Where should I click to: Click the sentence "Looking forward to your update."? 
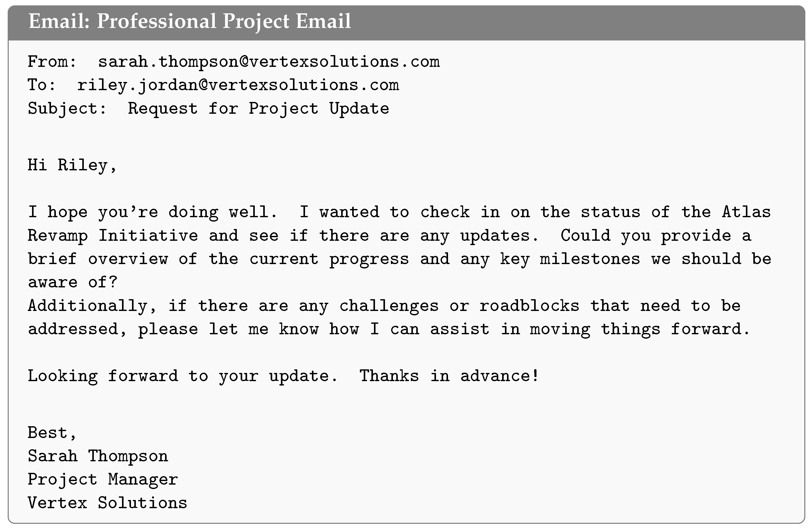pos(182,376)
